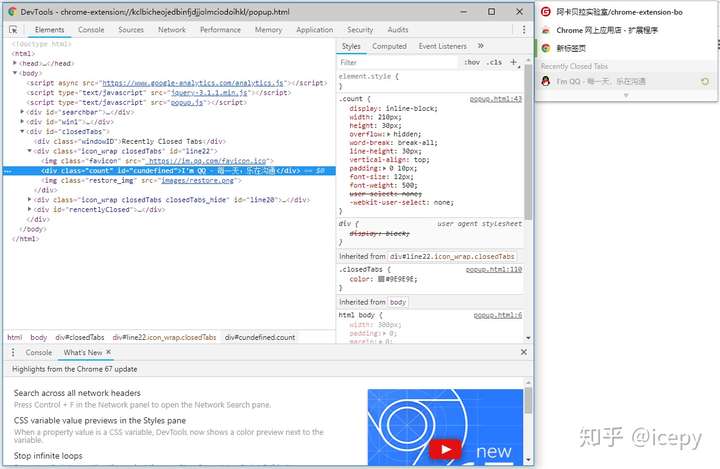This screenshot has width=720, height=469.
Task: Collapse the div id line22 node
Action: 30,151
